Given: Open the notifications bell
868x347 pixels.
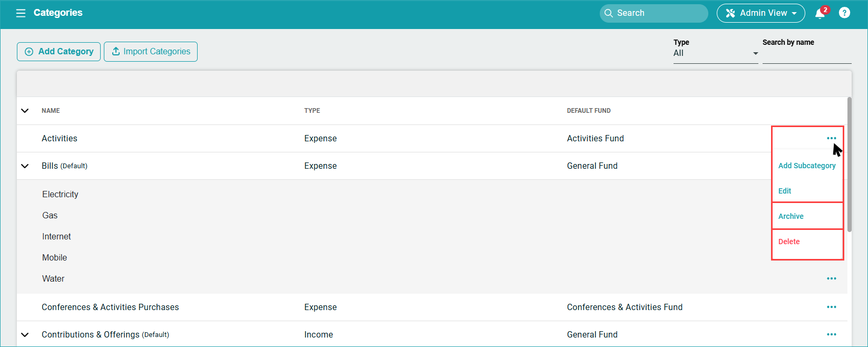Looking at the screenshot, I should [820, 14].
